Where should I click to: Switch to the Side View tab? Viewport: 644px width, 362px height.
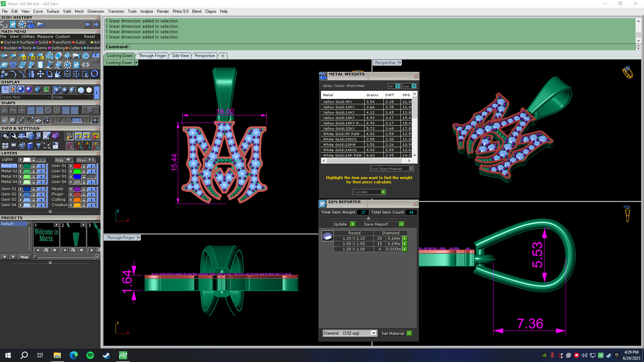[x=180, y=56]
